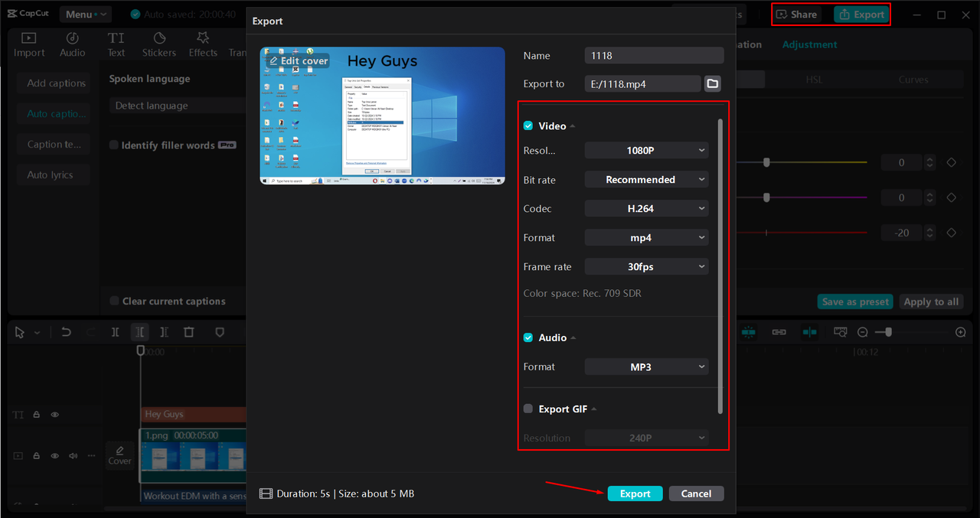The height and width of the screenshot is (518, 980).
Task: Add keyframe diamond beside value -20
Action: [952, 233]
